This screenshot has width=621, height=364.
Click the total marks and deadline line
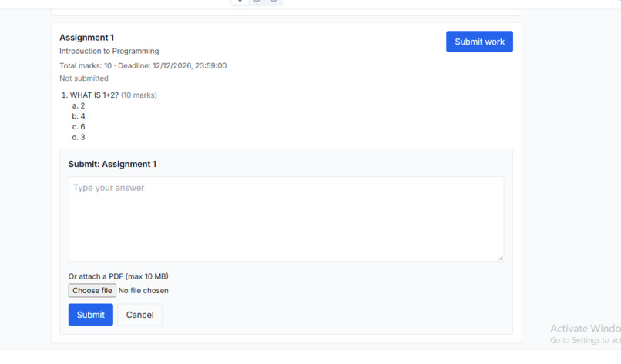click(143, 65)
